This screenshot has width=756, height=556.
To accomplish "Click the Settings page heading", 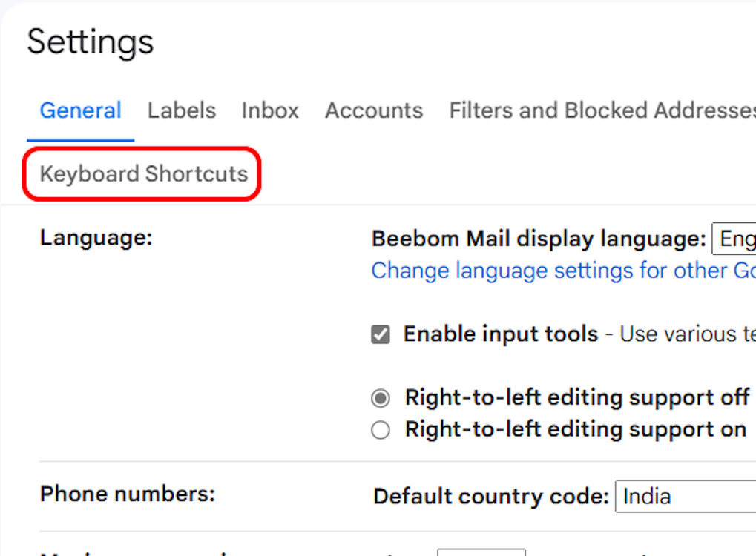I will tap(90, 42).
